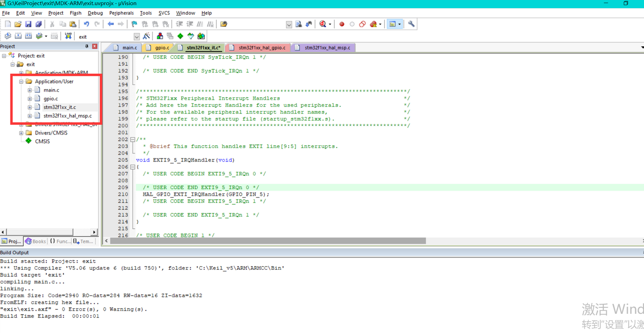Click the Find icon beside search combo
The image size is (644, 333).
pyautogui.click(x=298, y=24)
